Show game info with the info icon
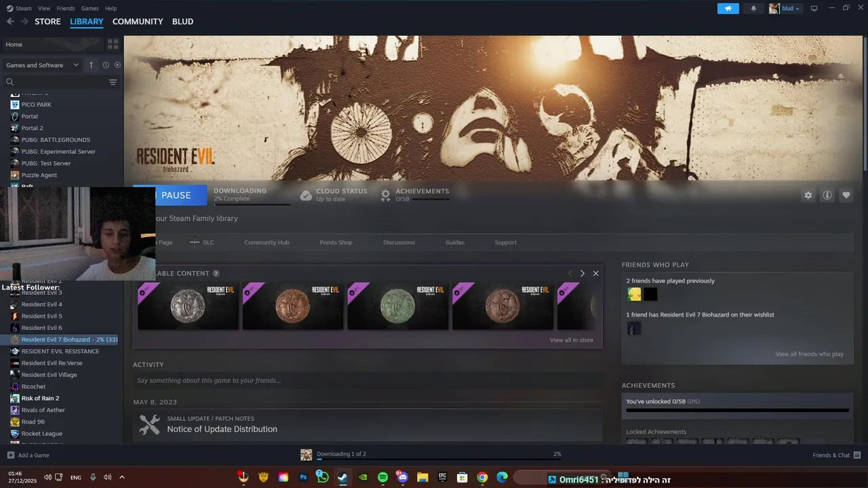Image resolution: width=868 pixels, height=488 pixels. point(827,195)
